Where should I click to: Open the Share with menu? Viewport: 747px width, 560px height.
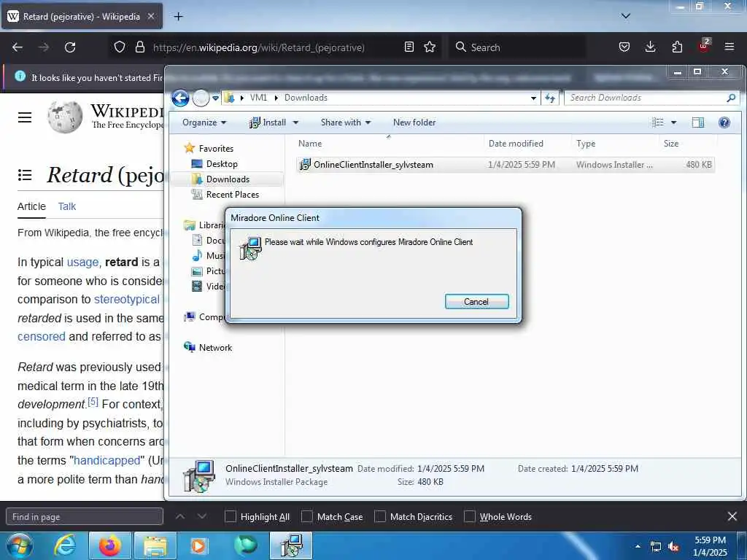coord(345,122)
